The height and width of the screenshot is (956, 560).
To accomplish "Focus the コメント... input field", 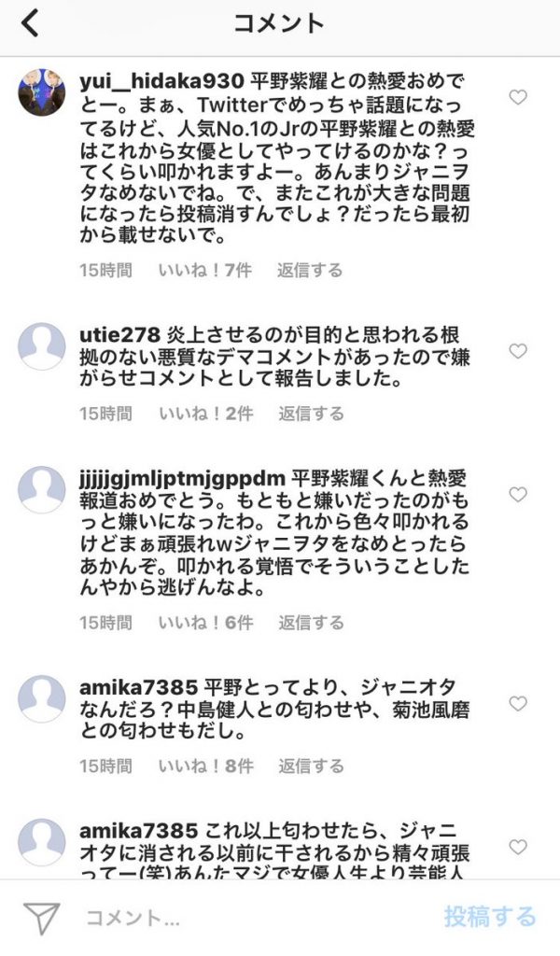I will point(256,918).
